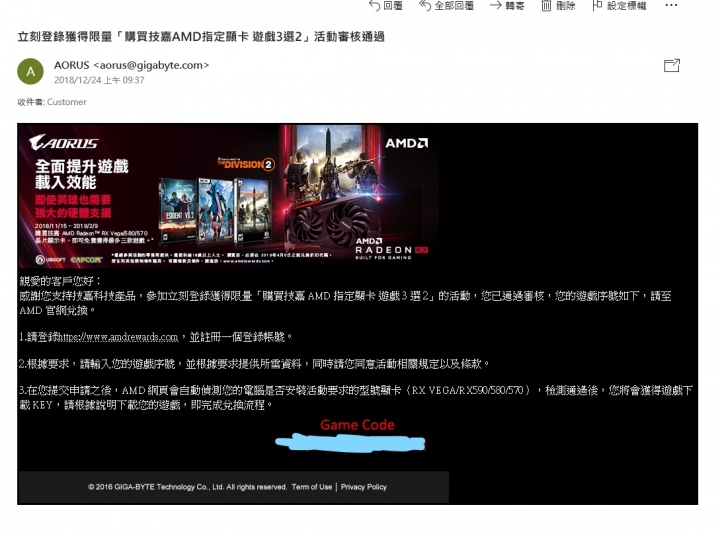Click the red Game Code heading
The height and width of the screenshot is (538, 720).
coord(357,425)
